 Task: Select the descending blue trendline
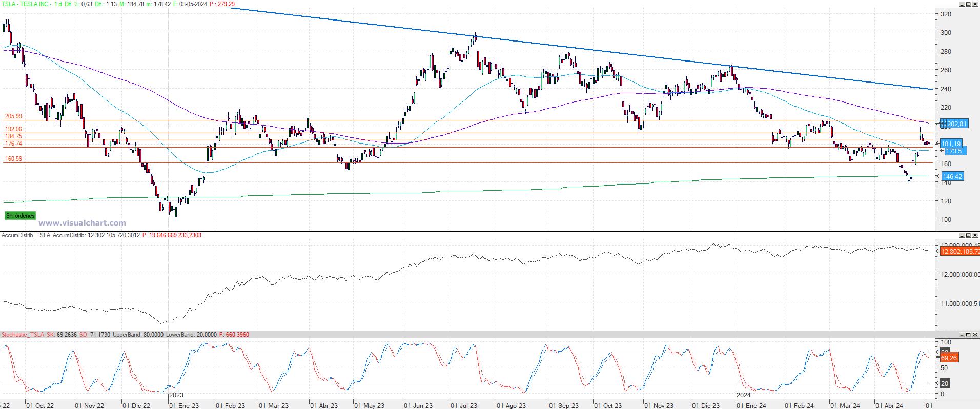[579, 49]
